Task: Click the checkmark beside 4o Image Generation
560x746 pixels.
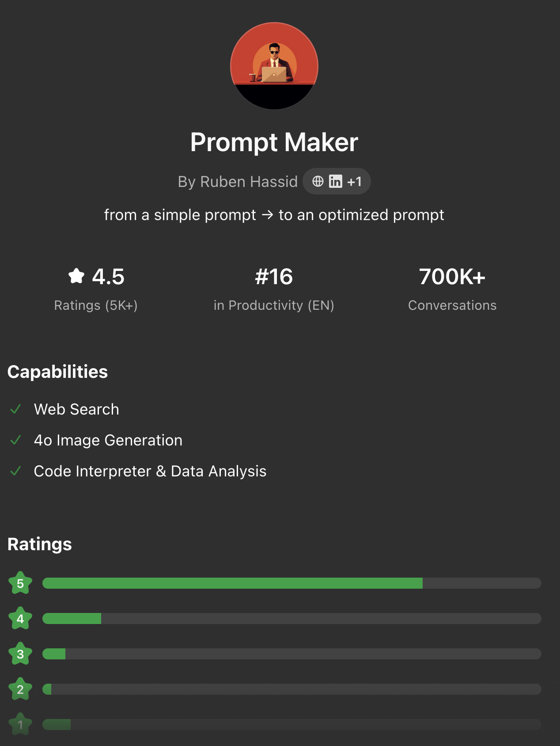Action: [x=15, y=440]
